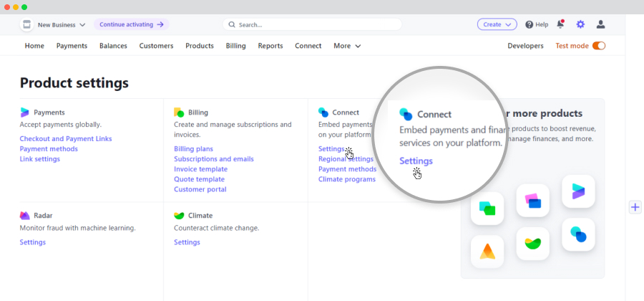Open Payment methods under Connect

click(x=348, y=169)
